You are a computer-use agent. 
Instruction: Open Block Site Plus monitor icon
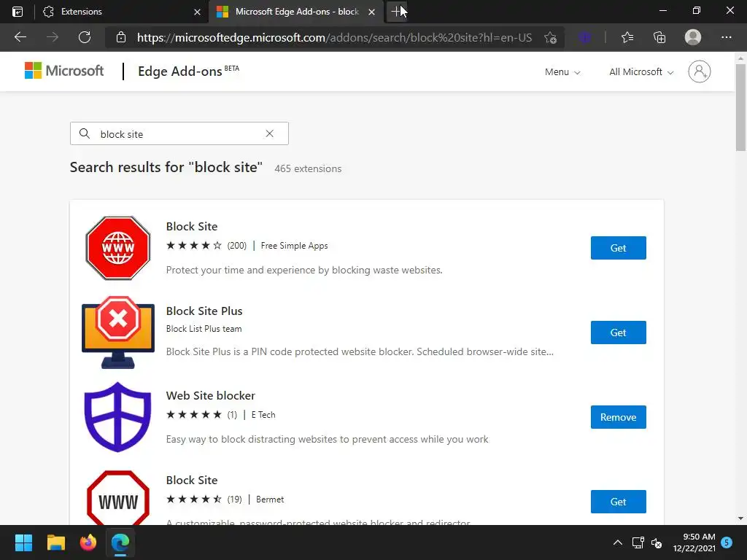117,332
